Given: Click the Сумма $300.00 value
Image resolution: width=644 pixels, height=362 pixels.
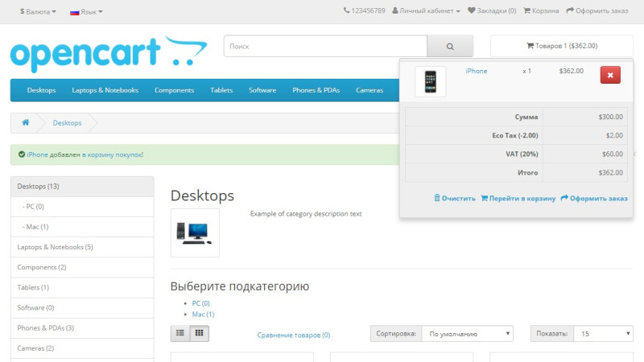Looking at the screenshot, I should 610,117.
